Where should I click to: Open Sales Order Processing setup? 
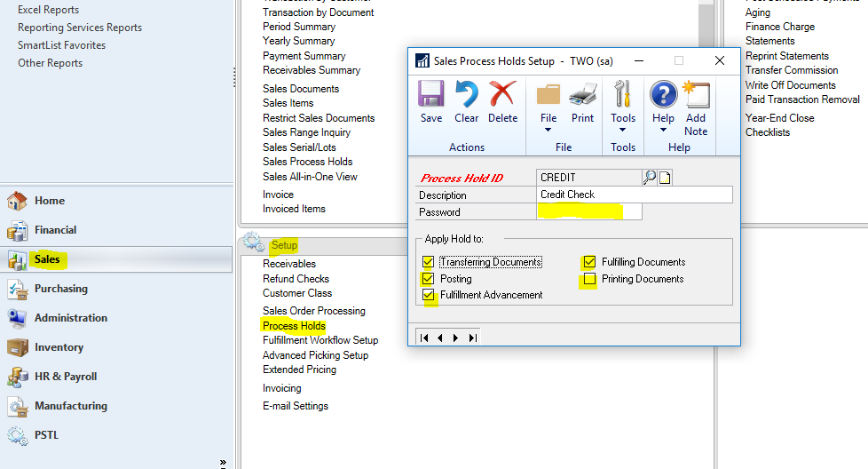(314, 311)
